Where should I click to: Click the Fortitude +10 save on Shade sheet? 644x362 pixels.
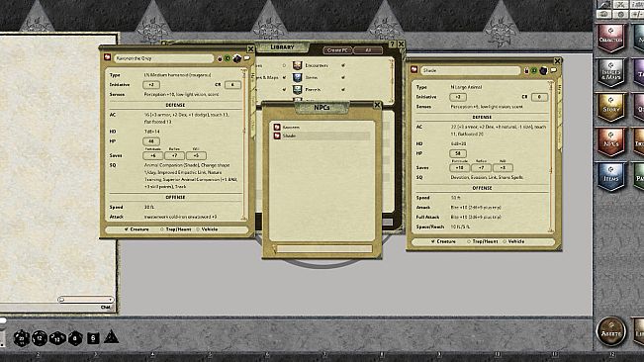click(x=459, y=167)
